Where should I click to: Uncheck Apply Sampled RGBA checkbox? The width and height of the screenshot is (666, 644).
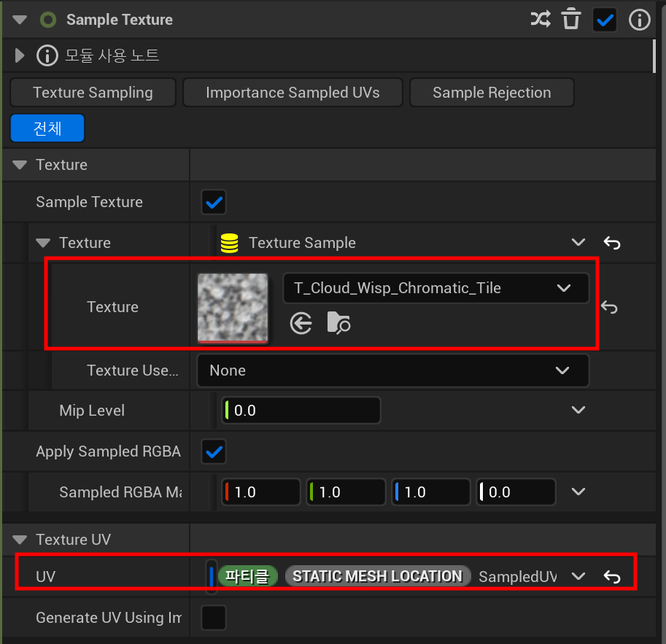click(x=214, y=451)
